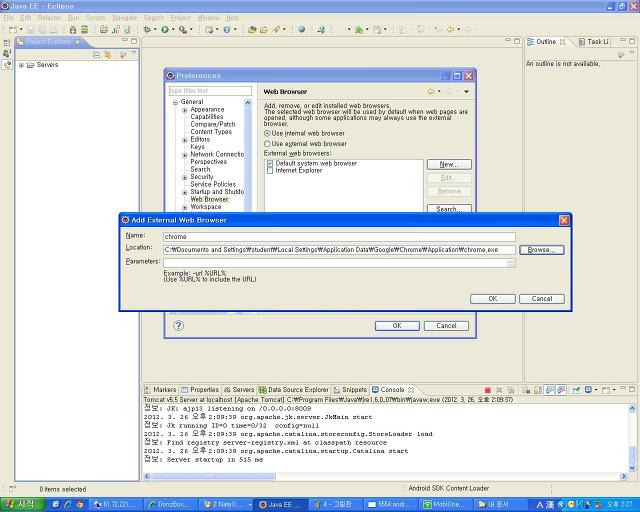Click the New wizard icon in toolbar

tap(13, 29)
